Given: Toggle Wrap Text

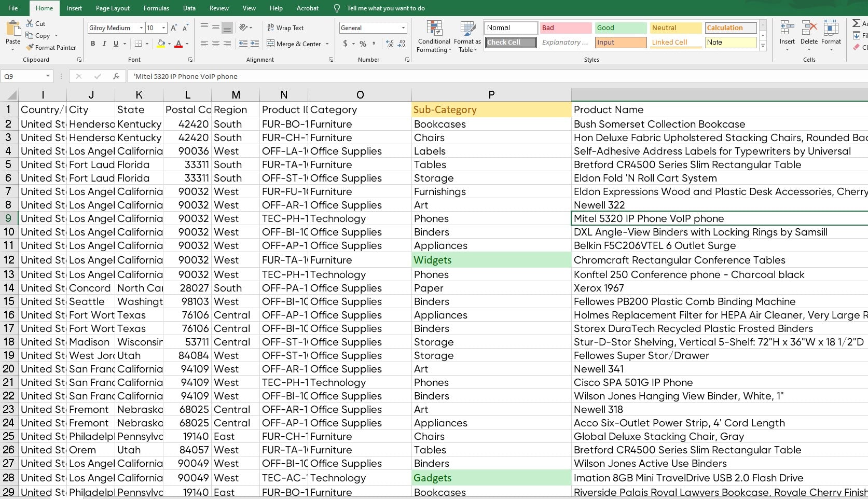Looking at the screenshot, I should [x=285, y=27].
